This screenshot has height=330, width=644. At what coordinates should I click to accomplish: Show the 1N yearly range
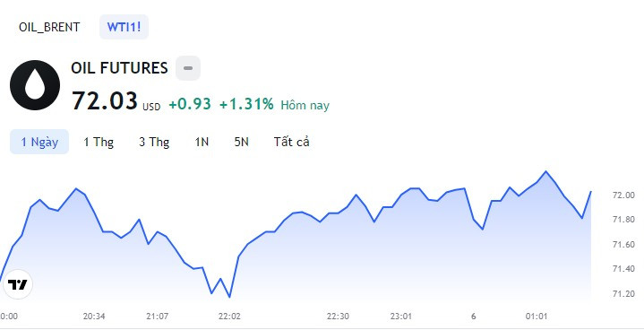(x=202, y=142)
